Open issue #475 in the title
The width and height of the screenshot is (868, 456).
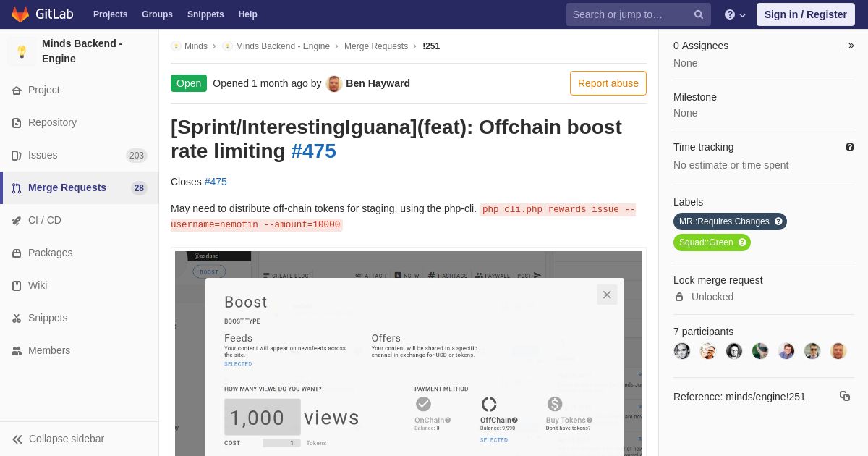pyautogui.click(x=313, y=151)
